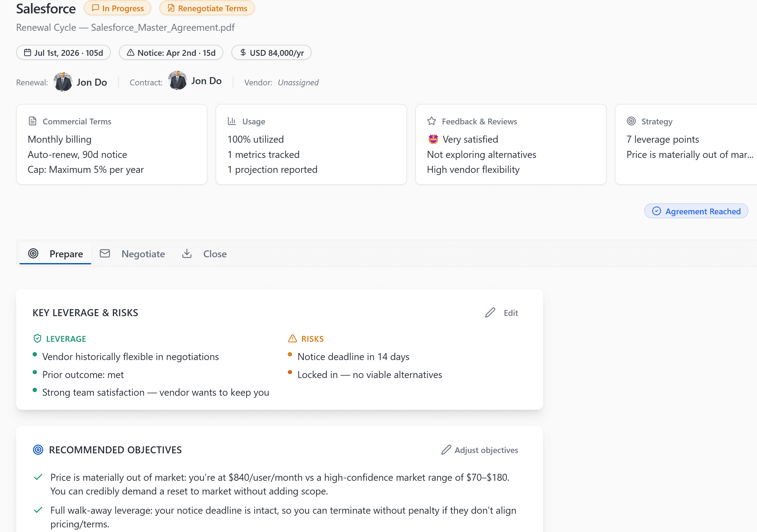The width and height of the screenshot is (757, 532).
Task: Assign the Unassigned vendor owner
Action: (x=298, y=82)
